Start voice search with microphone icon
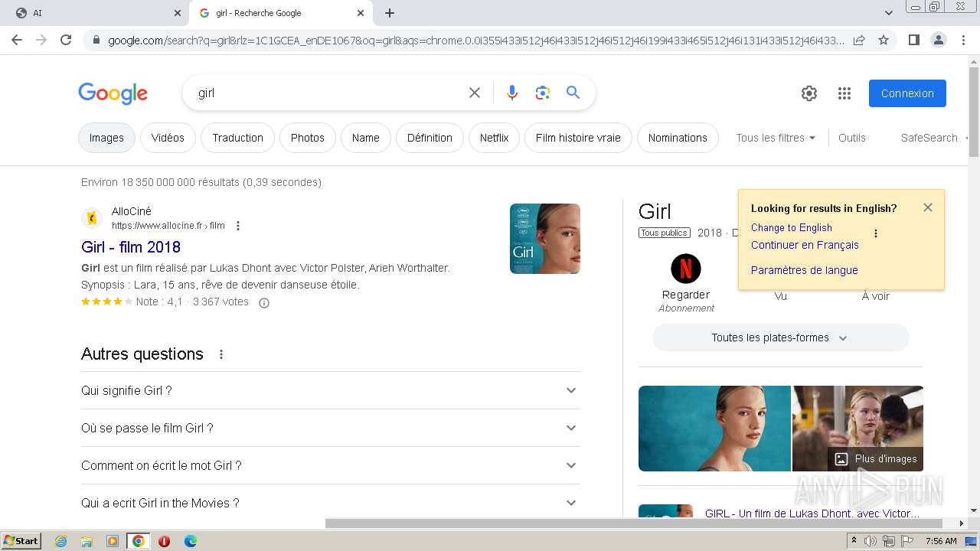Viewport: 980px width, 551px height. 512,93
